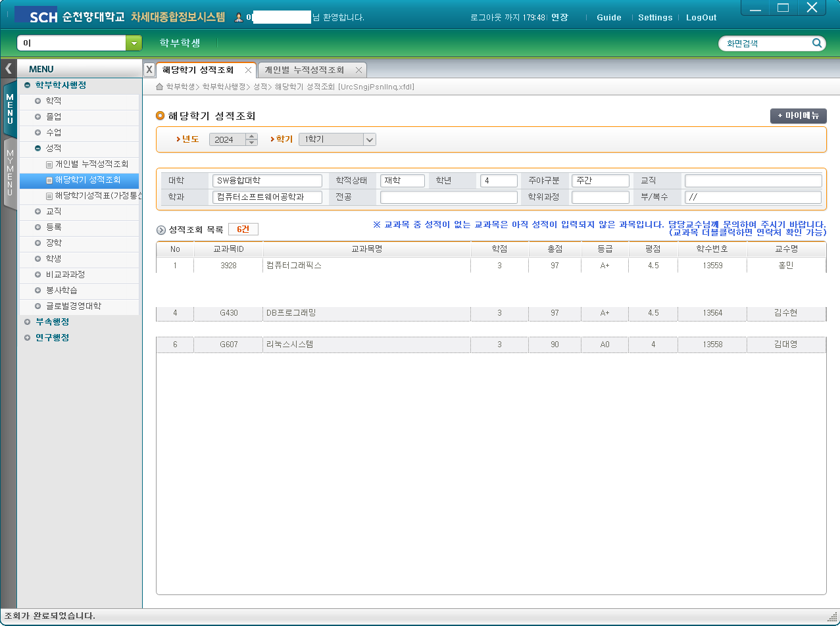Expand the 연구행정 tree node
Viewport: 840px width, 626px height.
(x=27, y=337)
